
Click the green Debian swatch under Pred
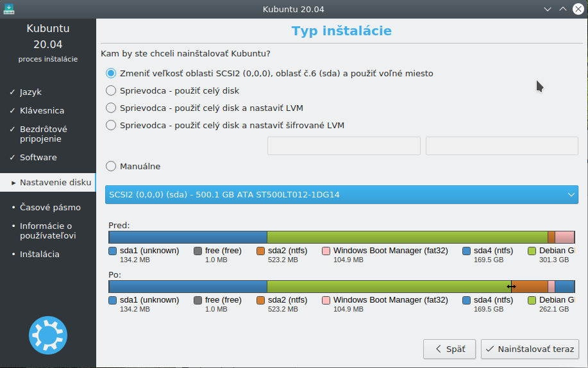click(x=532, y=251)
